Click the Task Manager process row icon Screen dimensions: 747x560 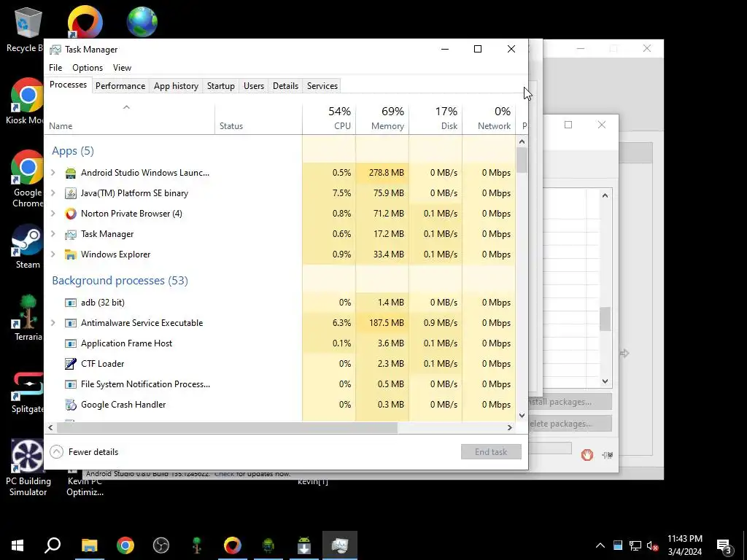coord(71,234)
